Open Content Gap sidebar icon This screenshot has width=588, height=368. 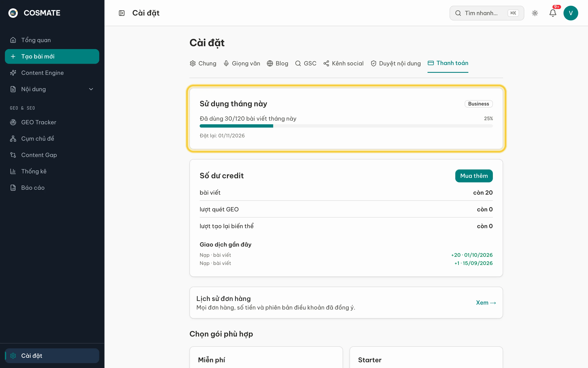pos(13,155)
